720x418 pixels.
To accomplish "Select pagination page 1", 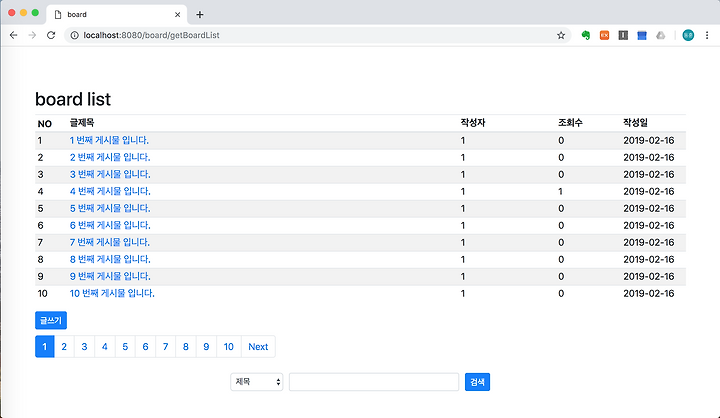I will point(45,347).
